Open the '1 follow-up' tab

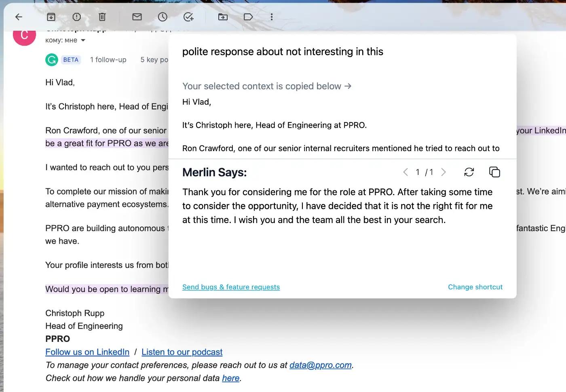tap(108, 59)
